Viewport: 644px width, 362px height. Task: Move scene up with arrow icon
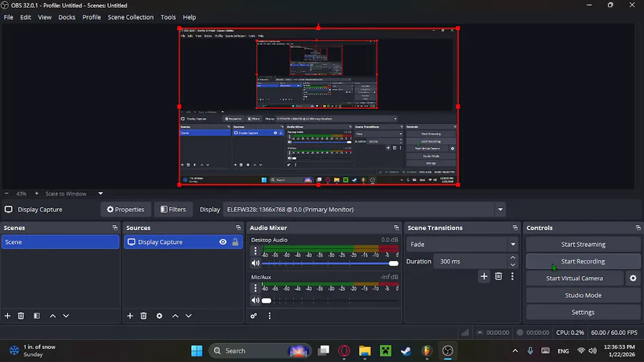52,315
